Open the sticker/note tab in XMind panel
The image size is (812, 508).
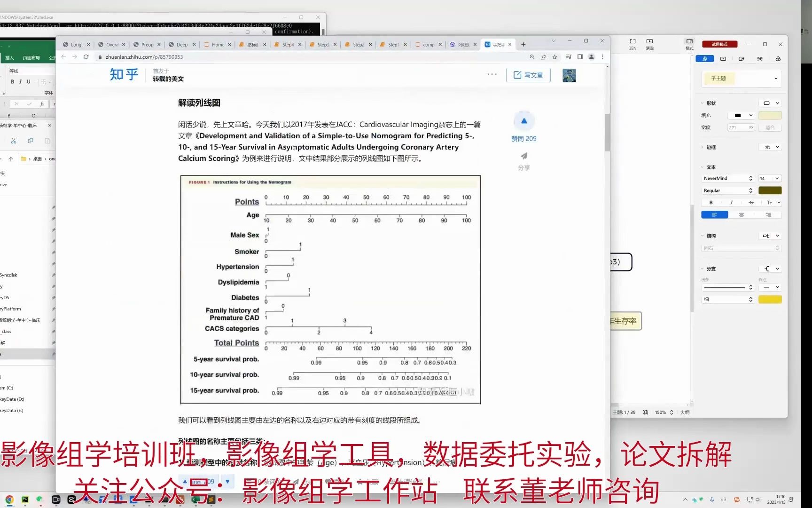coord(742,59)
